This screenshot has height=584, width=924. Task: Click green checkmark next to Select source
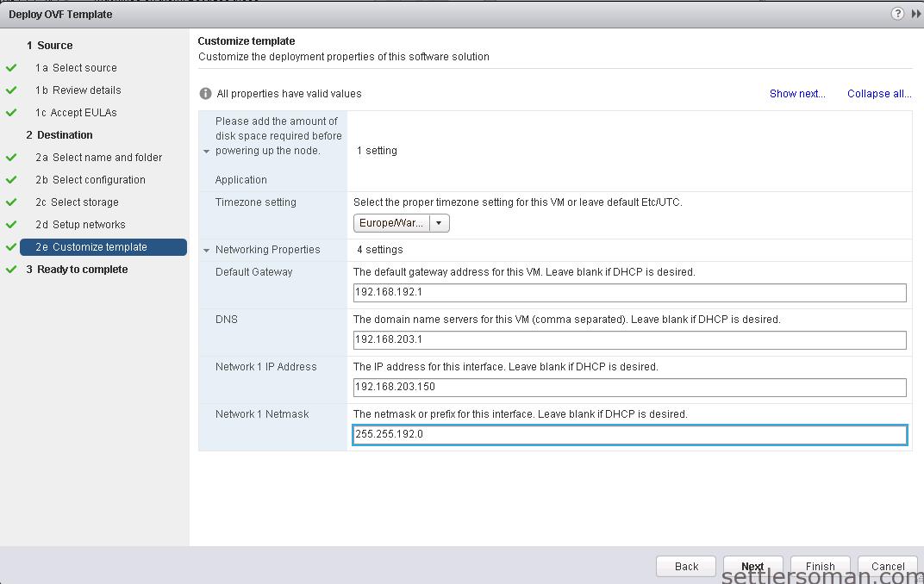[x=11, y=68]
